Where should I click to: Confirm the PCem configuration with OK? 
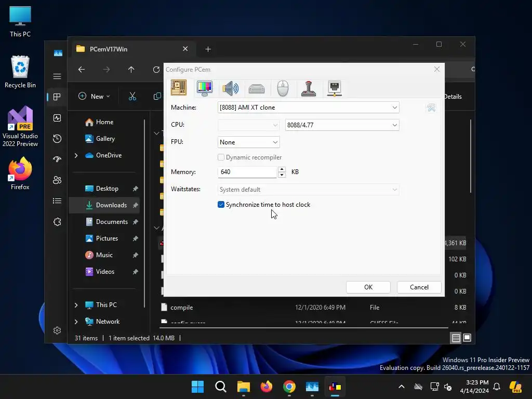368,287
